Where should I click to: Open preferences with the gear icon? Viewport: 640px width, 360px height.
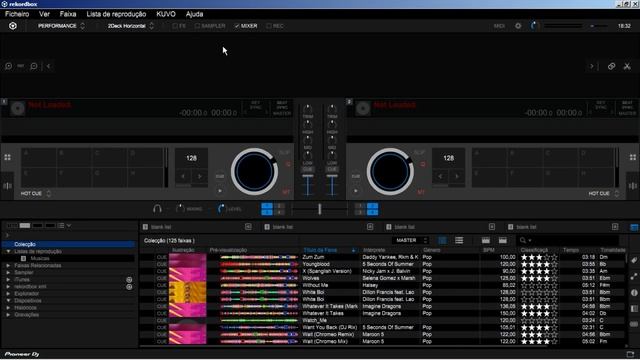click(518, 26)
